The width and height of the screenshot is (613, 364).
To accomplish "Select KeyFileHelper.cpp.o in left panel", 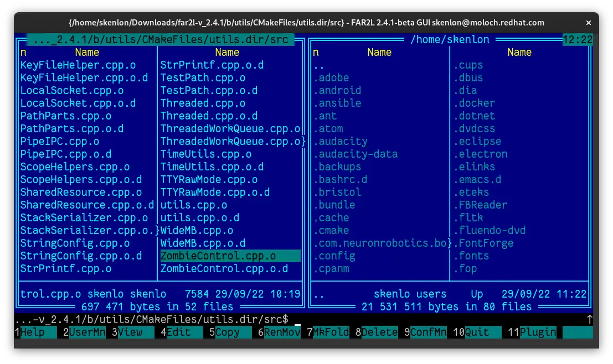I will [x=78, y=65].
